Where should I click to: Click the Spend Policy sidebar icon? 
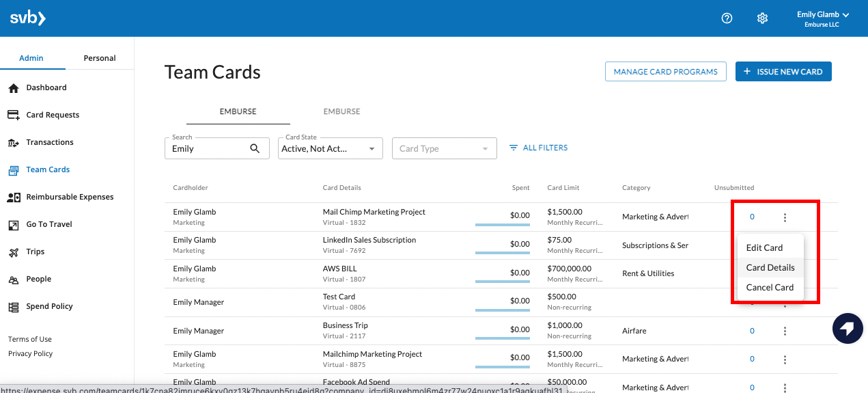[14, 307]
